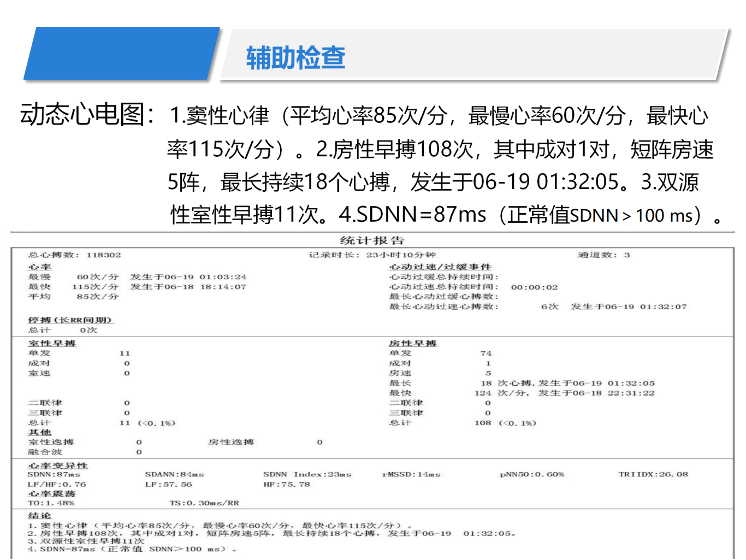Click the 心动过速/过缓事件 heading
Viewport: 746px width, 560px height.
pos(440,267)
